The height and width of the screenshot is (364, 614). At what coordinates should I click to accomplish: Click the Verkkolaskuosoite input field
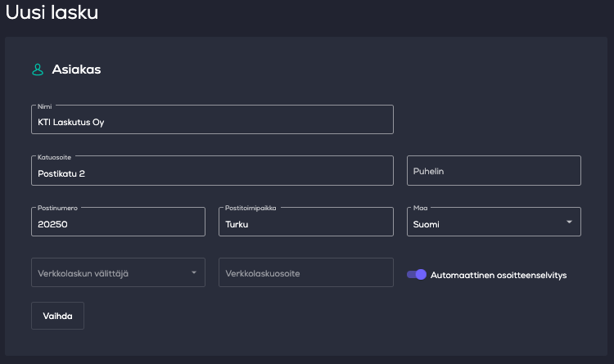coord(306,272)
